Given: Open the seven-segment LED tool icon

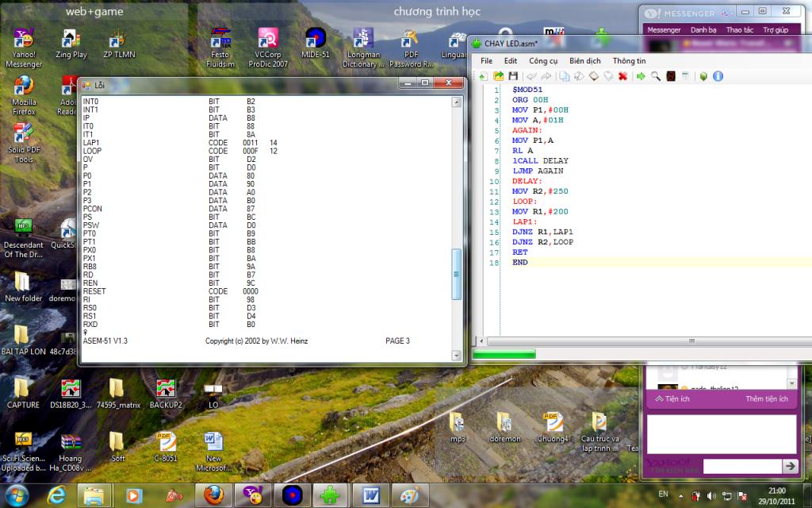Looking at the screenshot, I should tap(671, 76).
